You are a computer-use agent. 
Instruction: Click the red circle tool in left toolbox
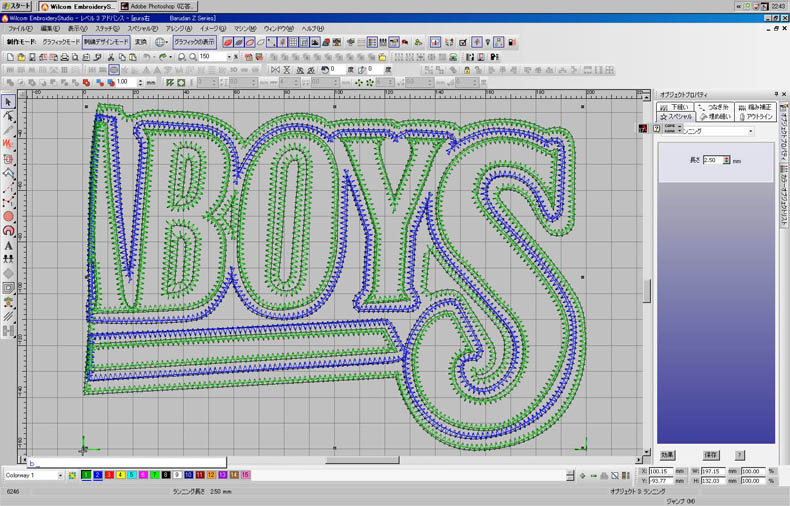pos(8,216)
